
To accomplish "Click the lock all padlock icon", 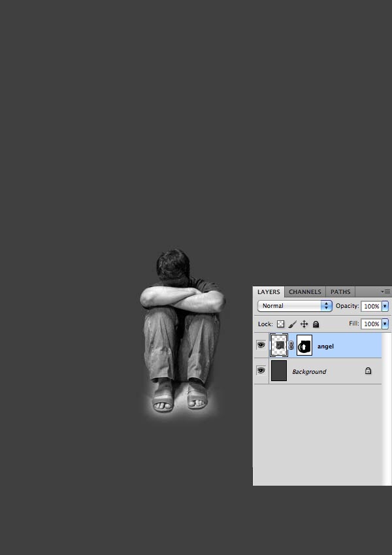I will [x=316, y=324].
